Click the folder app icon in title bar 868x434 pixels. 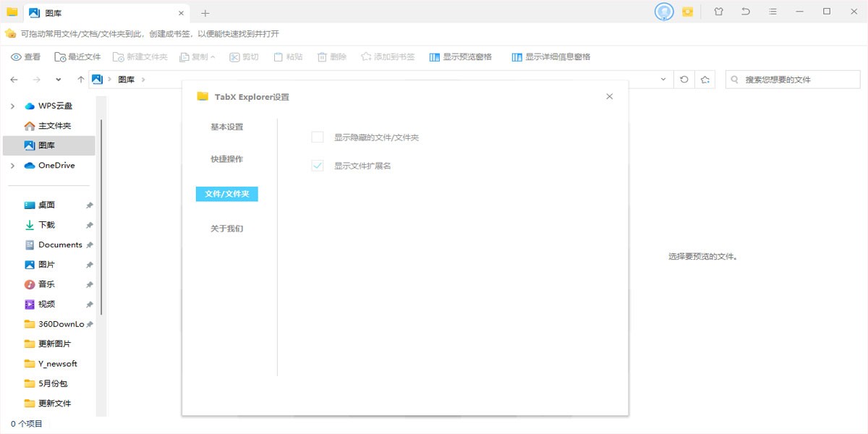(x=12, y=12)
